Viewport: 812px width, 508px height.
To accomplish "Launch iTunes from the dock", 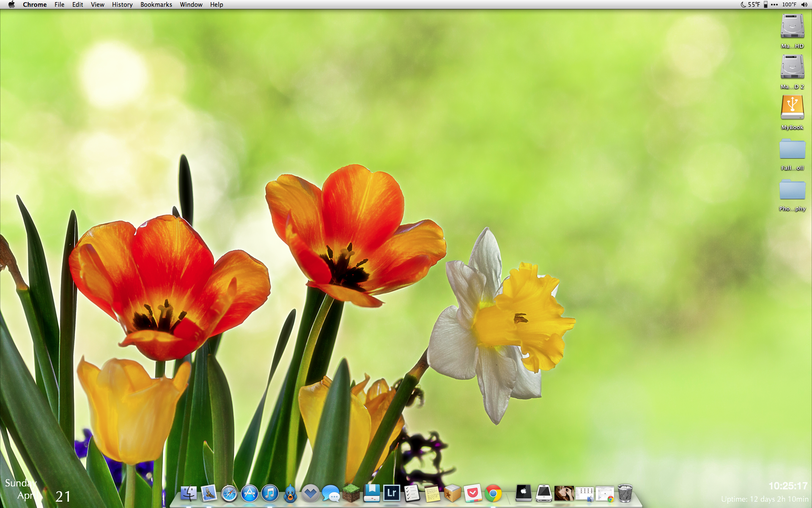I will coord(270,494).
